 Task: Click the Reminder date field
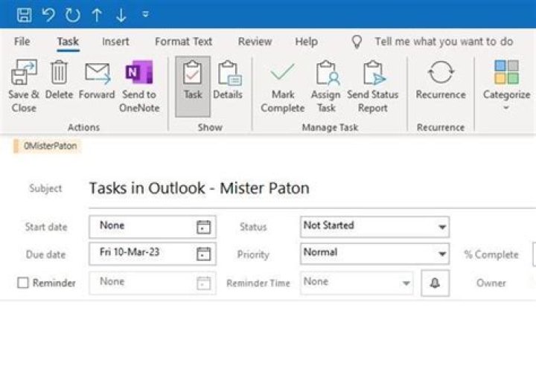coord(153,283)
